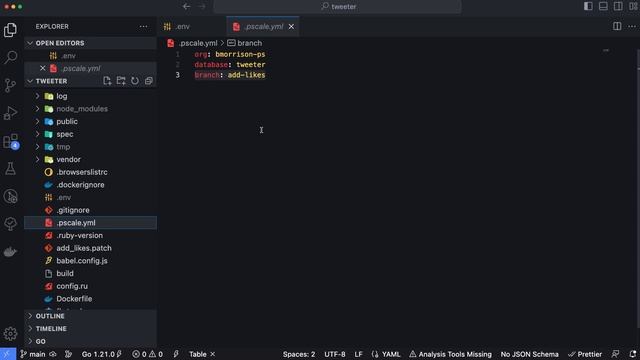Open the Extensions view with badge
640x360 pixels.
click(x=11, y=141)
